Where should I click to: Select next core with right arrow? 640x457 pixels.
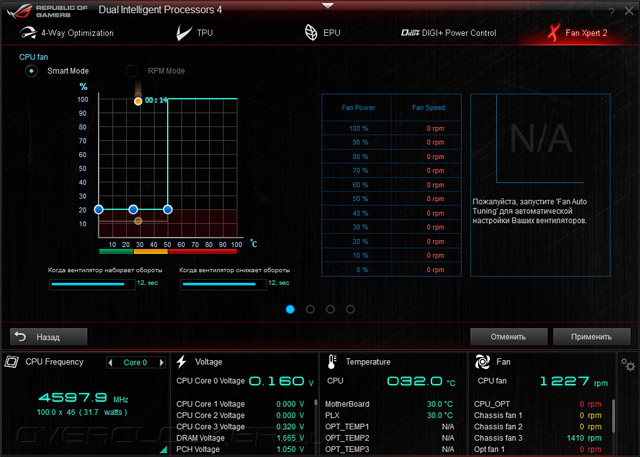click(162, 362)
